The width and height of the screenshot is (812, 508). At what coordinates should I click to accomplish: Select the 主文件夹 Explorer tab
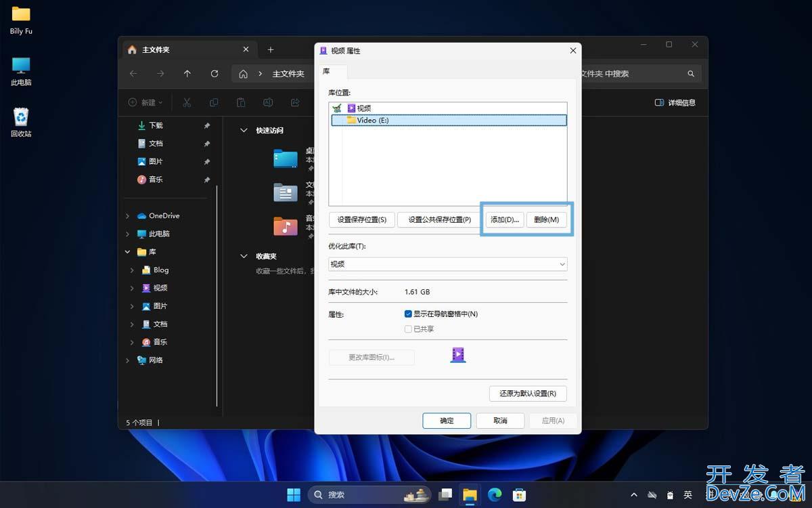point(188,50)
